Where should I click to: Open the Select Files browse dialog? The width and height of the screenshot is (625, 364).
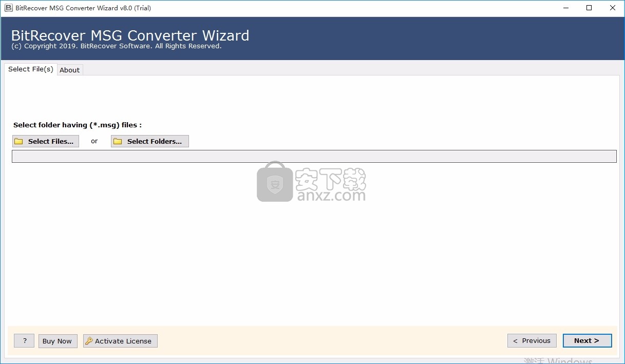[x=46, y=141]
